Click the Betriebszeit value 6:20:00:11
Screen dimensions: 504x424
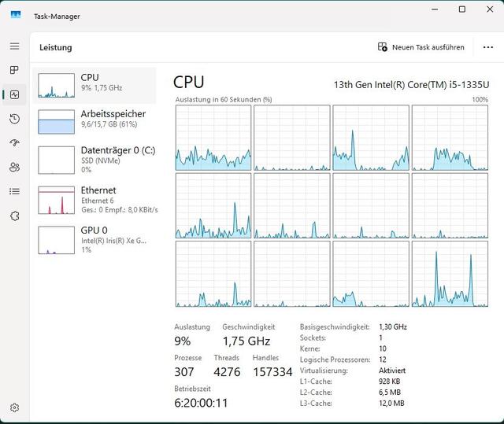[x=201, y=403]
